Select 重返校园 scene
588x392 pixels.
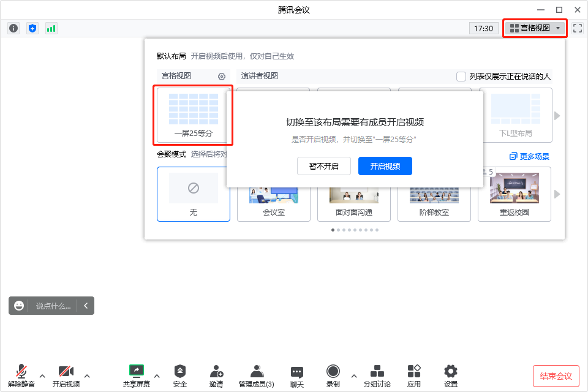click(x=514, y=194)
